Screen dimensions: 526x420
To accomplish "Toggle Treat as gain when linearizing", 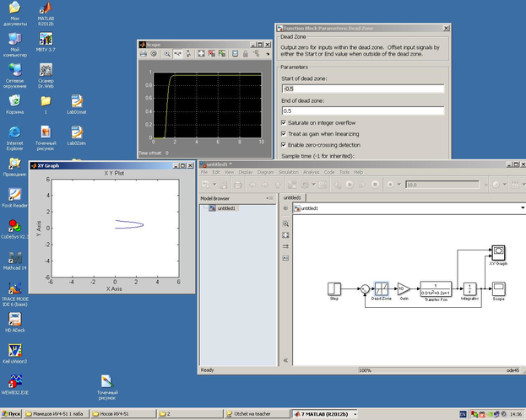I will 283,134.
